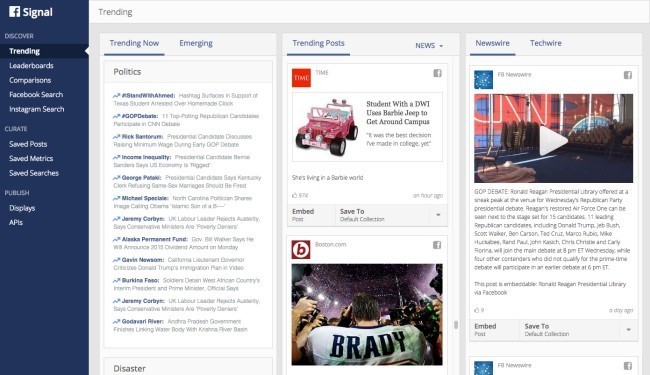Viewport: 650px width, 375px height.
Task: Expand Save To dropdown on Newswire post
Action: [628, 330]
